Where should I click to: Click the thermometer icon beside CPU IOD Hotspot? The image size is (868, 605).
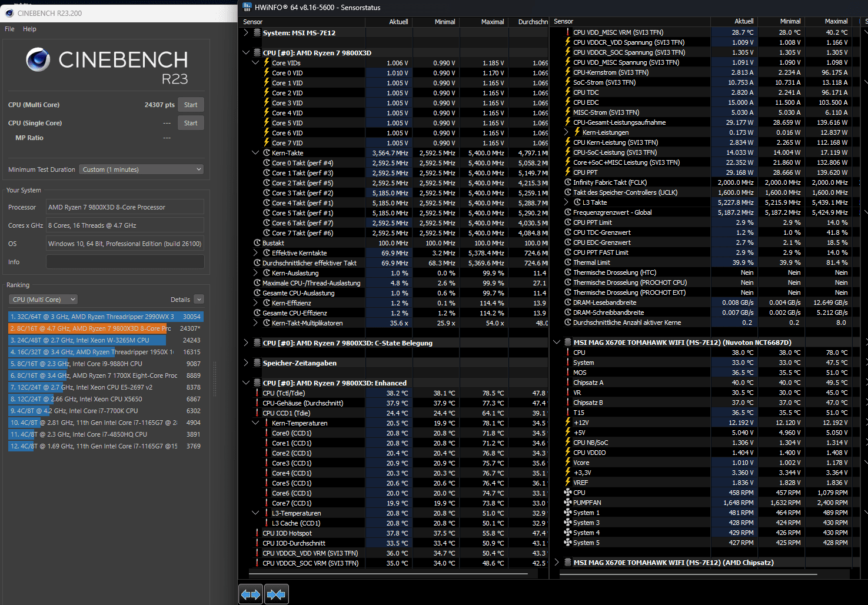[257, 533]
